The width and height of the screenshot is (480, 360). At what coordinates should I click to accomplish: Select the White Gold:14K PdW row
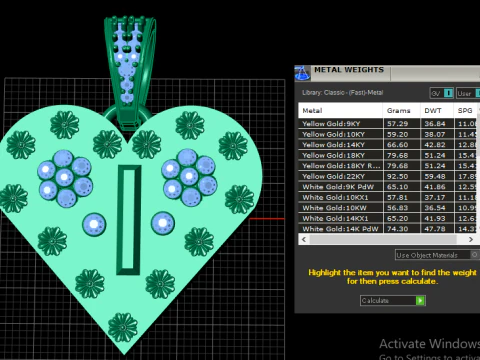387,229
